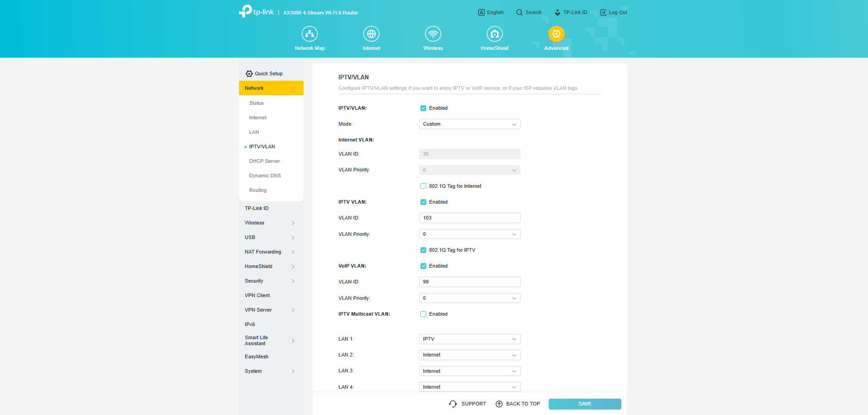The image size is (868, 415).
Task: Expand the HomeShield sidebar section
Action: point(271,266)
